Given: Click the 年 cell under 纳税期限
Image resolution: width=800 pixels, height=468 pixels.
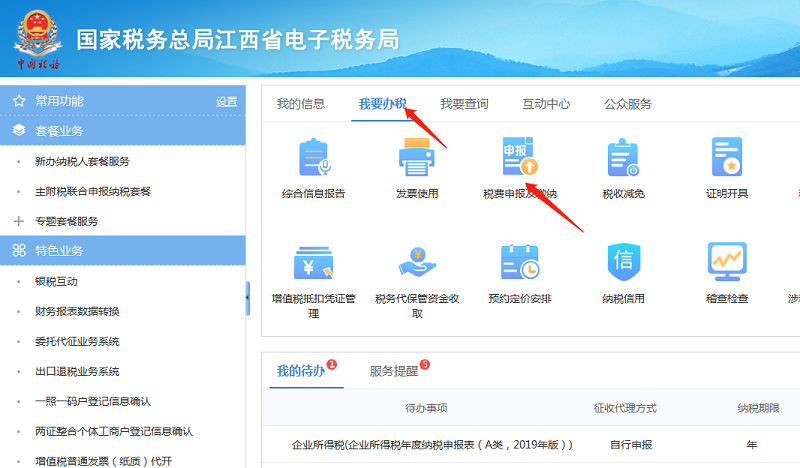Looking at the screenshot, I should click(x=752, y=445).
